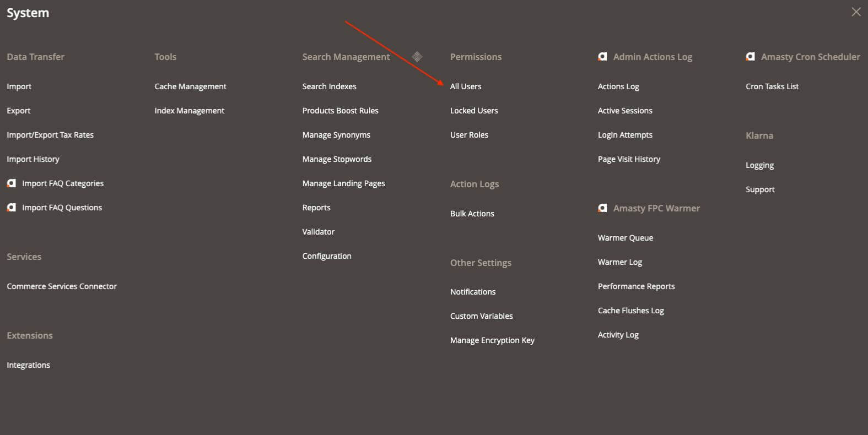The height and width of the screenshot is (435, 868).
Task: Open Cache Management
Action: tap(191, 86)
